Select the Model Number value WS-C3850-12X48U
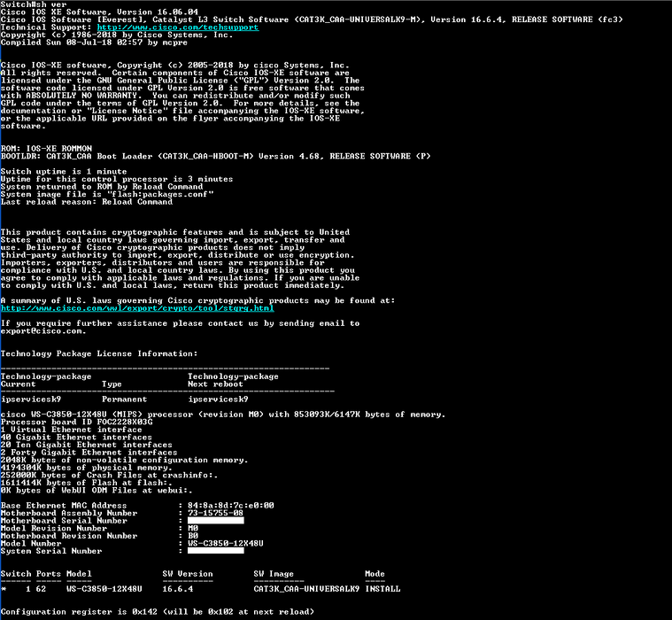672x620 pixels. (226, 543)
